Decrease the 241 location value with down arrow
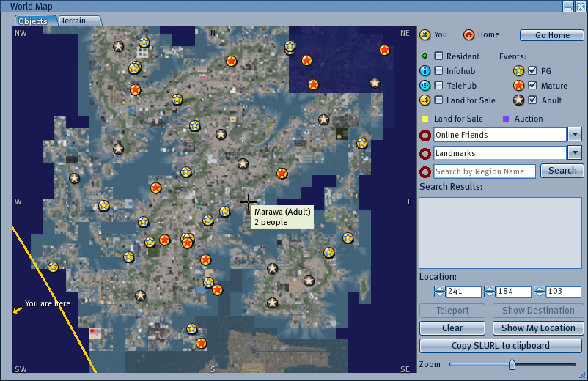The width and height of the screenshot is (588, 381). pos(439,294)
